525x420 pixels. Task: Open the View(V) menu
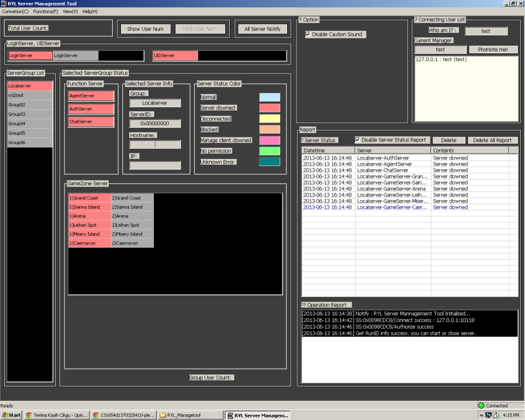70,11
